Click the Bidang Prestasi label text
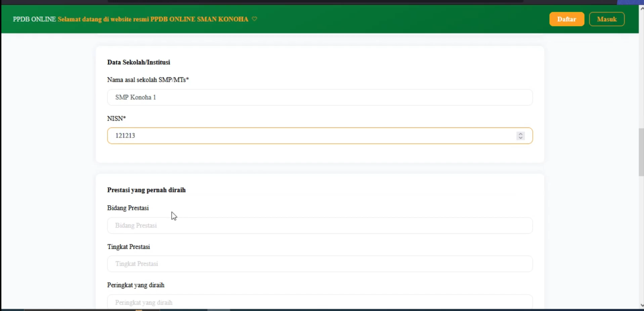 [128, 208]
